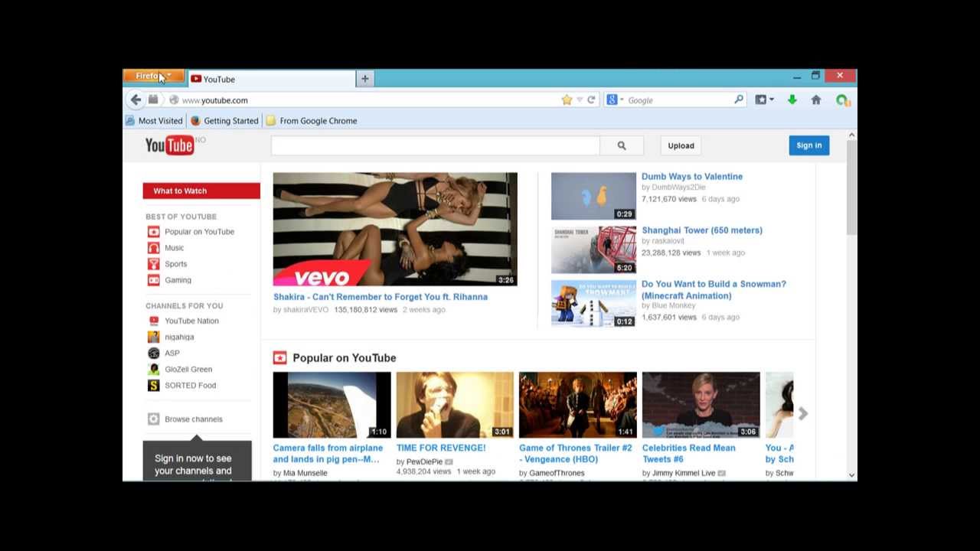980x551 pixels.
Task: Click the Gaming controller icon
Action: (x=154, y=280)
